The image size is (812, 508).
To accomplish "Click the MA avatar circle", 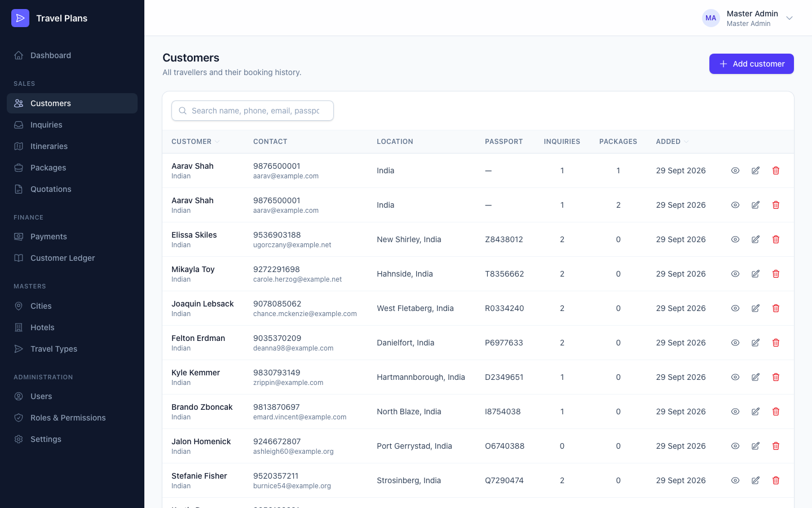I will point(710,18).
